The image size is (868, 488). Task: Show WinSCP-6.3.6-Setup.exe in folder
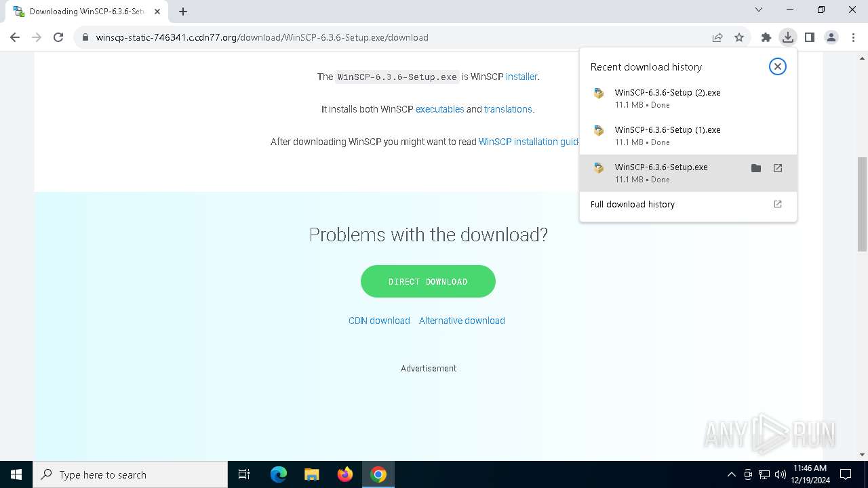pyautogui.click(x=756, y=168)
